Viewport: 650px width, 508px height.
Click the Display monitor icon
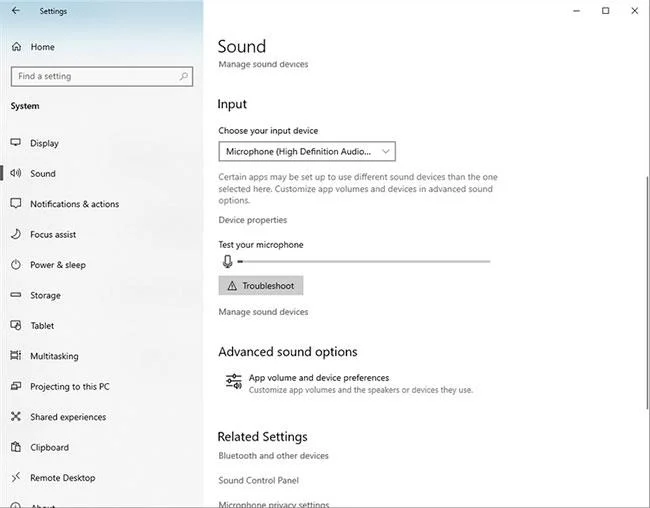pyautogui.click(x=16, y=143)
